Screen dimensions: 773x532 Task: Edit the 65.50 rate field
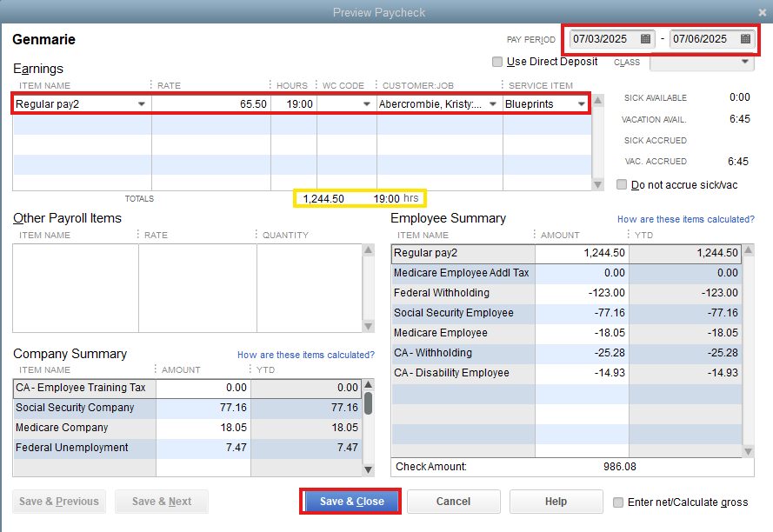point(211,104)
